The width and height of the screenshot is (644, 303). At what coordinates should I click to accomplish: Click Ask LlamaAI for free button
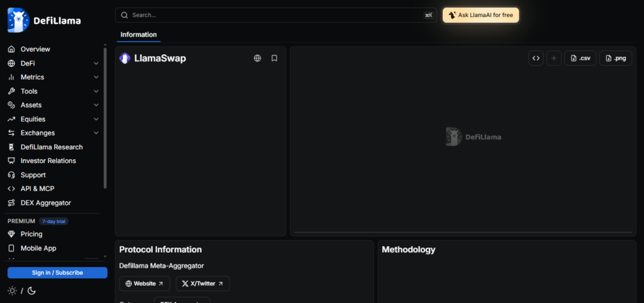coord(481,15)
